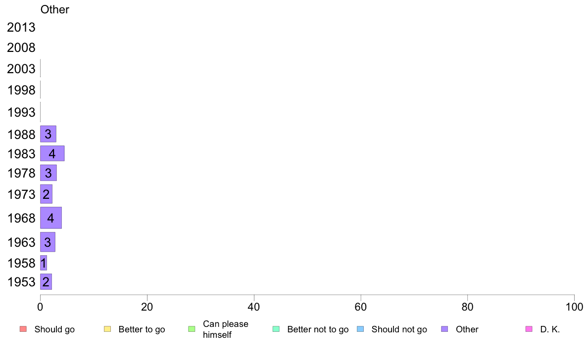Image resolution: width=588 pixels, height=364 pixels.
Task: Click the green Can please himself swatch
Action: click(192, 329)
